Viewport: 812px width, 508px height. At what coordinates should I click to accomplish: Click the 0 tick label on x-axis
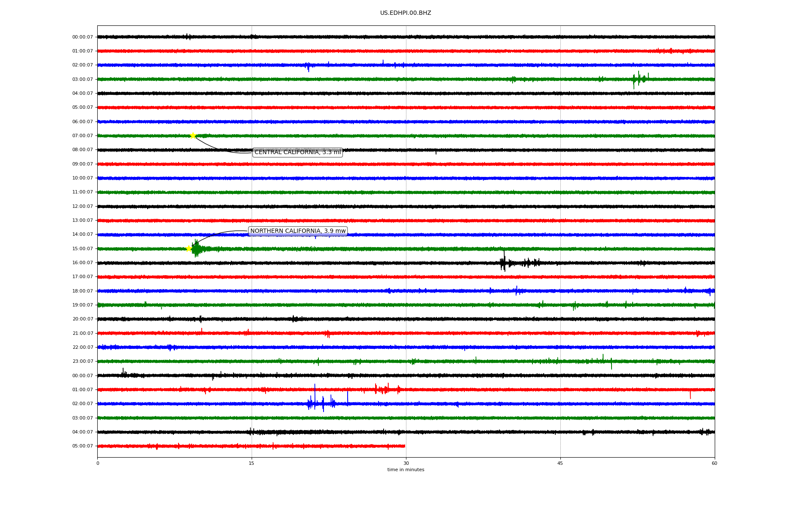coord(98,463)
